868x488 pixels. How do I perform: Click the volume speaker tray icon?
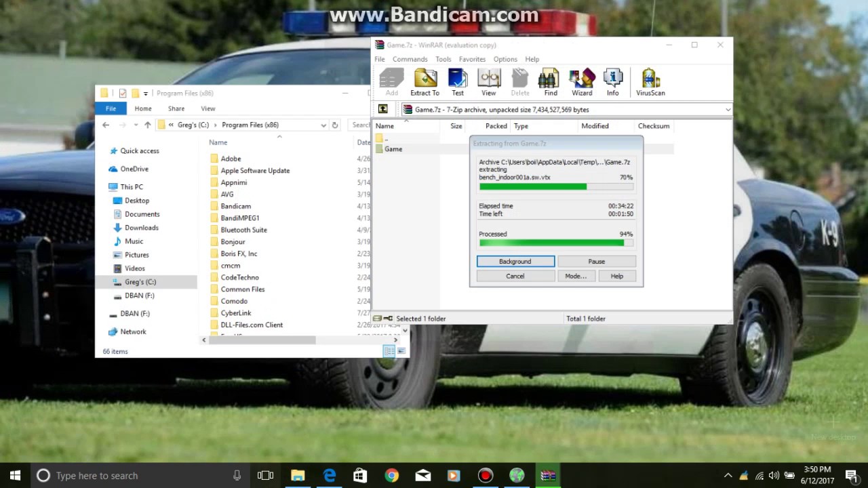[774, 476]
